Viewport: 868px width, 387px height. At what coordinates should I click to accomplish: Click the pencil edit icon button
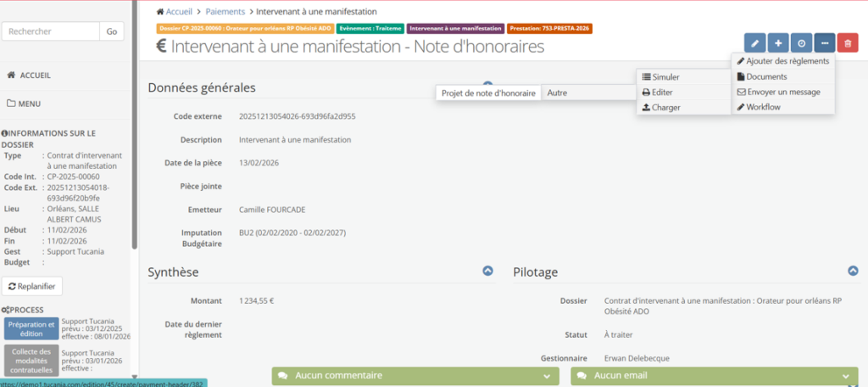pos(754,43)
